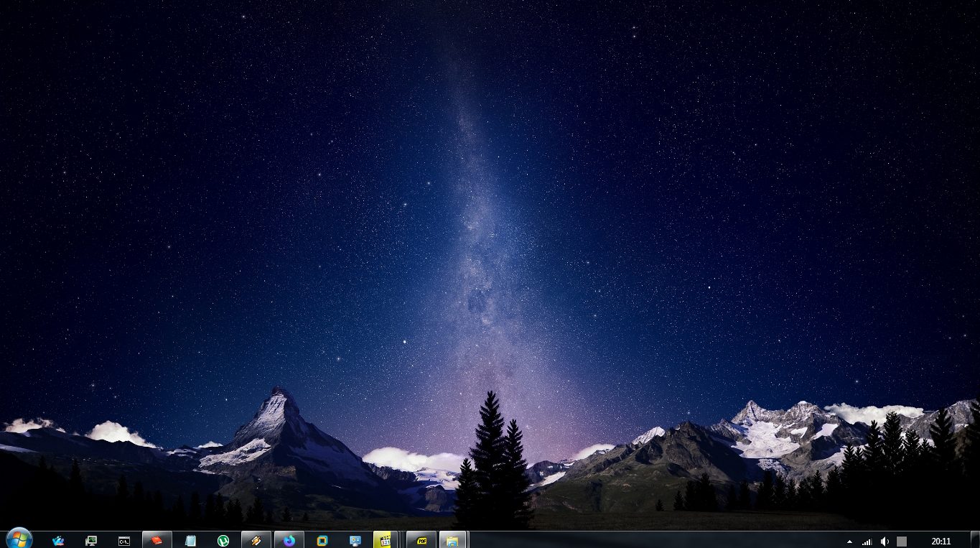Click the gray square tray icon
980x548 pixels.
click(x=902, y=542)
